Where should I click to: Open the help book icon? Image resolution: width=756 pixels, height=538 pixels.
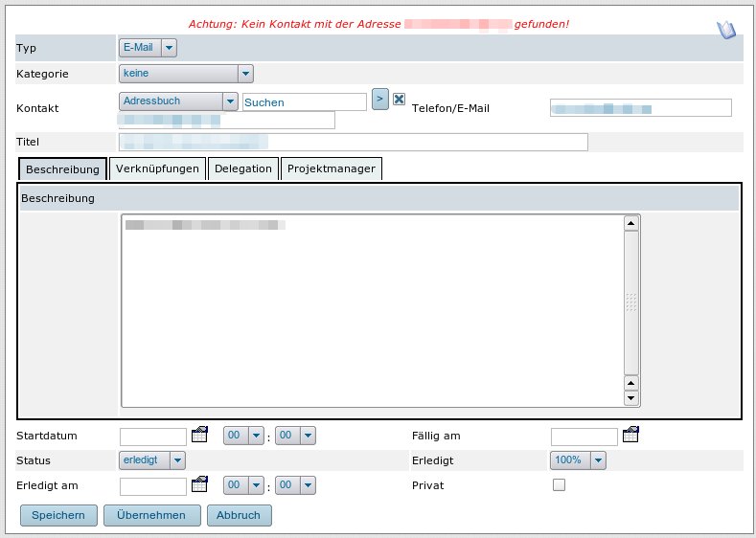[x=727, y=29]
